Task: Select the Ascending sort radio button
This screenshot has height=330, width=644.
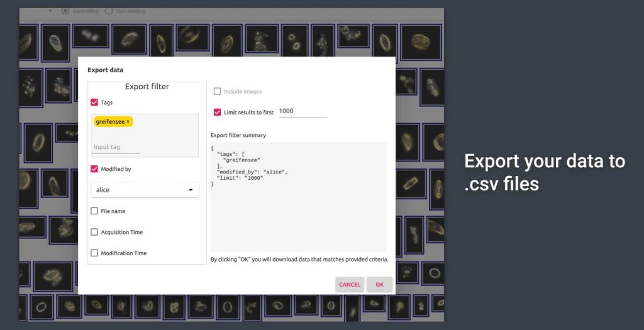Action: point(65,11)
